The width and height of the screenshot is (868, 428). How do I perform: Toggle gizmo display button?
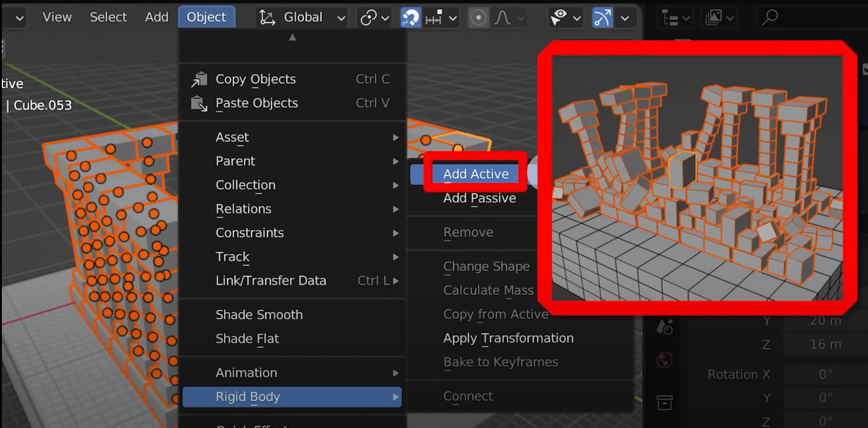602,18
